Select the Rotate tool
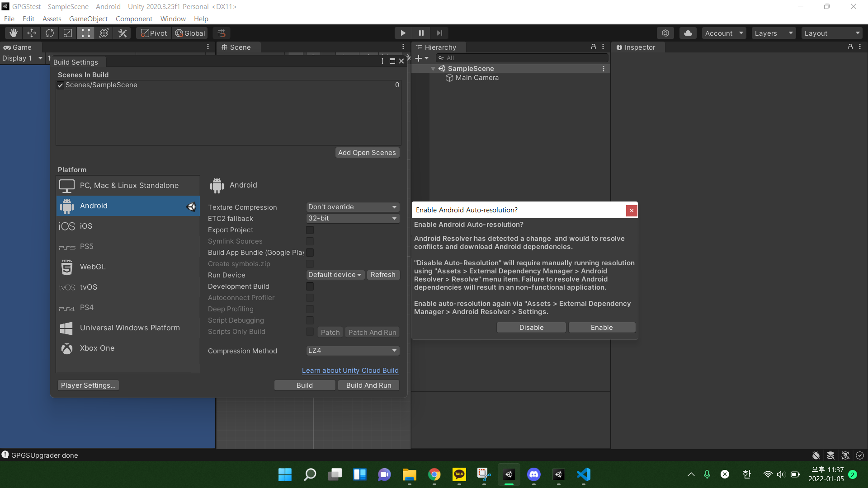Image resolution: width=868 pixels, height=488 pixels. pyautogui.click(x=50, y=33)
